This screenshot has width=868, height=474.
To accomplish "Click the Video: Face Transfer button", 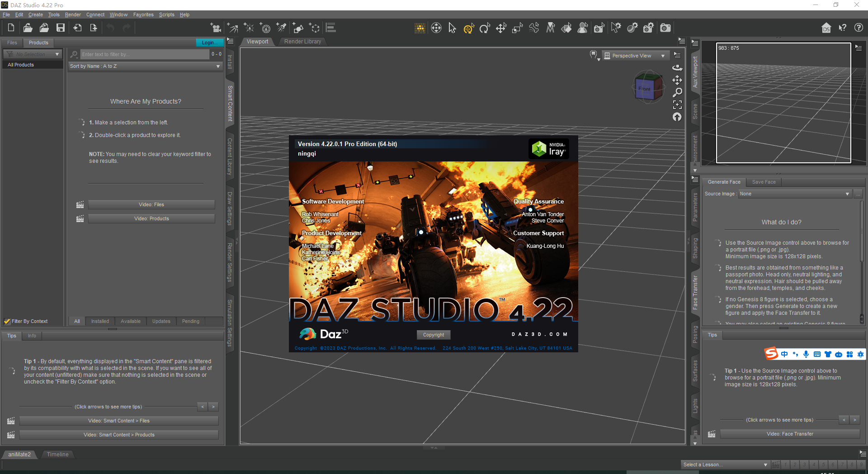I will [790, 434].
